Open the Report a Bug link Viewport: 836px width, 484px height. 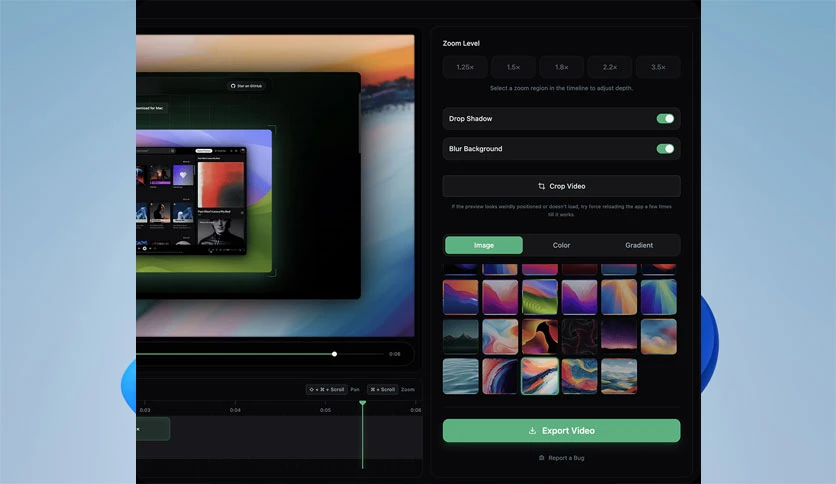click(561, 458)
